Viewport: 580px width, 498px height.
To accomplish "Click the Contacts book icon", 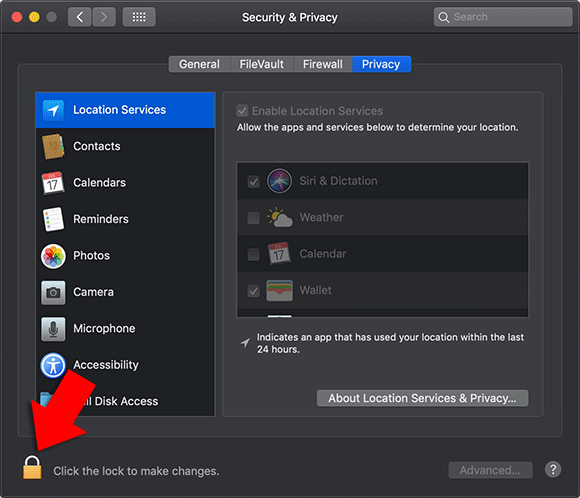I will coord(53,147).
